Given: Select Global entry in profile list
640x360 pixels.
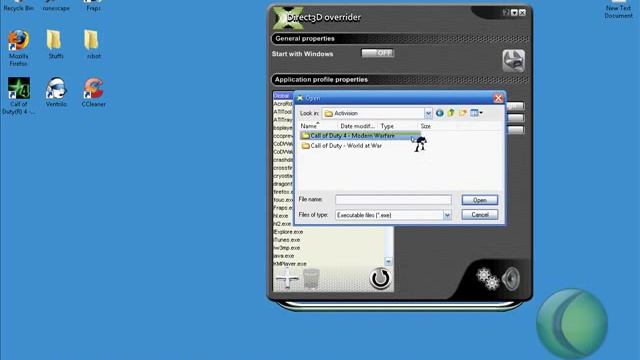Looking at the screenshot, I should [283, 96].
